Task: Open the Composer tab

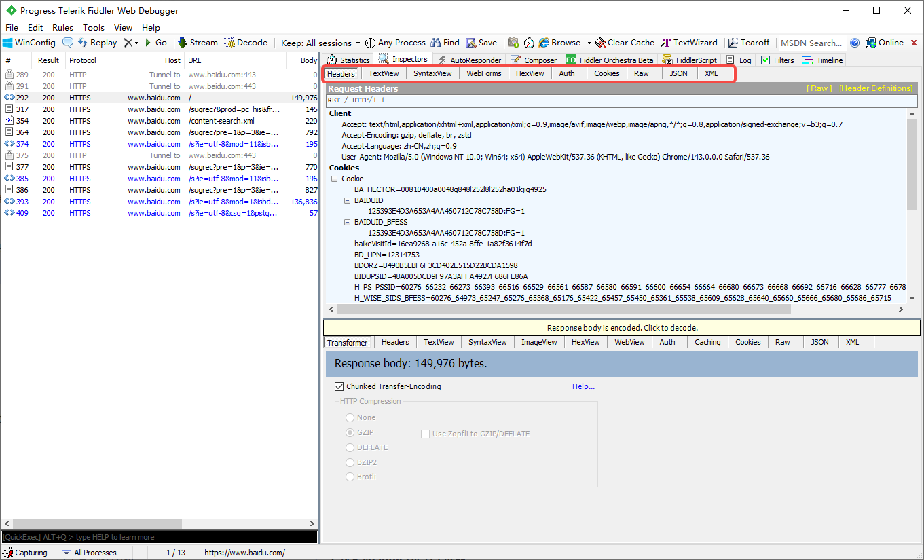Action: tap(534, 60)
